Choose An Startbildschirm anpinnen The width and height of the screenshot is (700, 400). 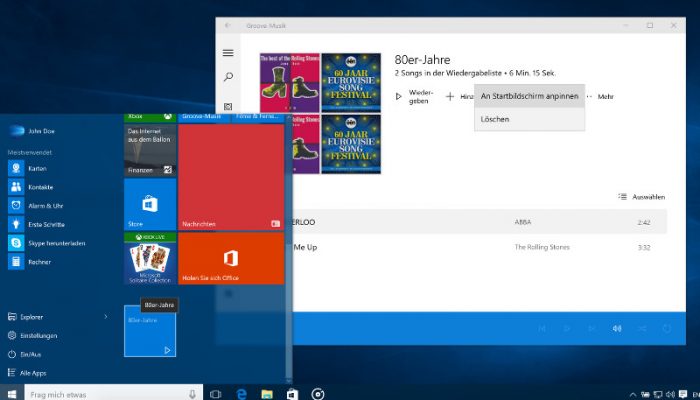point(529,96)
